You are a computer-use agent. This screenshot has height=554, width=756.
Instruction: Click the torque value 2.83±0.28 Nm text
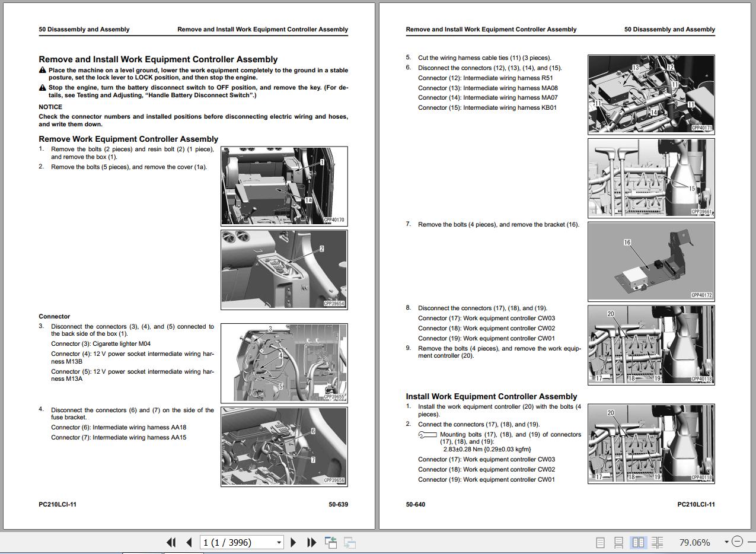tap(487, 449)
